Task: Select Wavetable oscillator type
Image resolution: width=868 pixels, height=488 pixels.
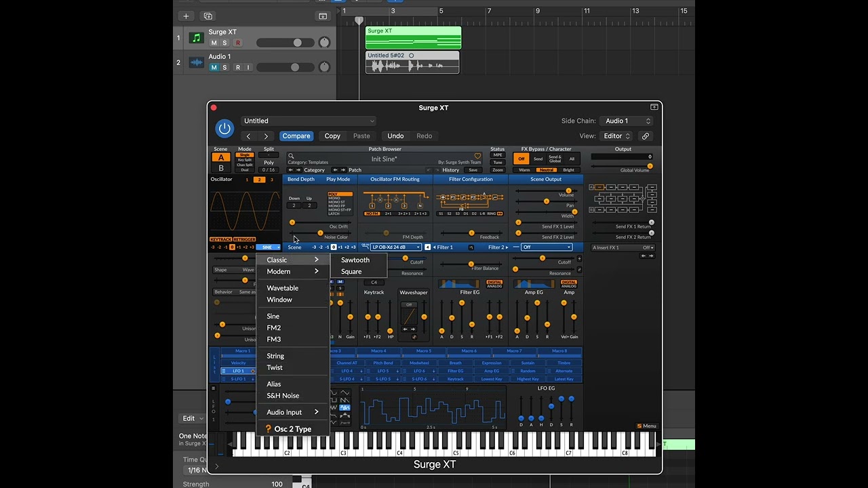Action: click(283, 288)
